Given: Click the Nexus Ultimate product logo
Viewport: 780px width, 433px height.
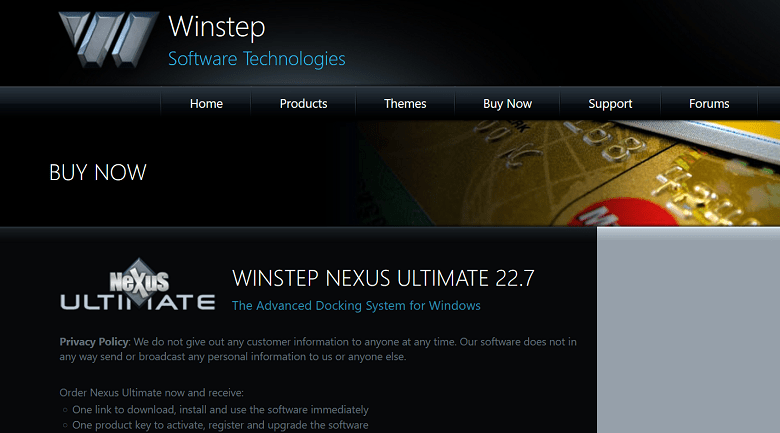Looking at the screenshot, I should coord(137,285).
